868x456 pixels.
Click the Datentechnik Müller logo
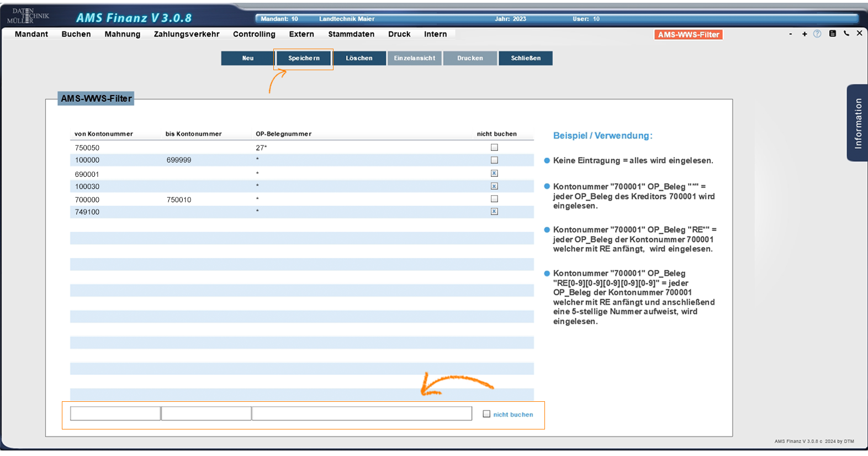pyautogui.click(x=29, y=15)
